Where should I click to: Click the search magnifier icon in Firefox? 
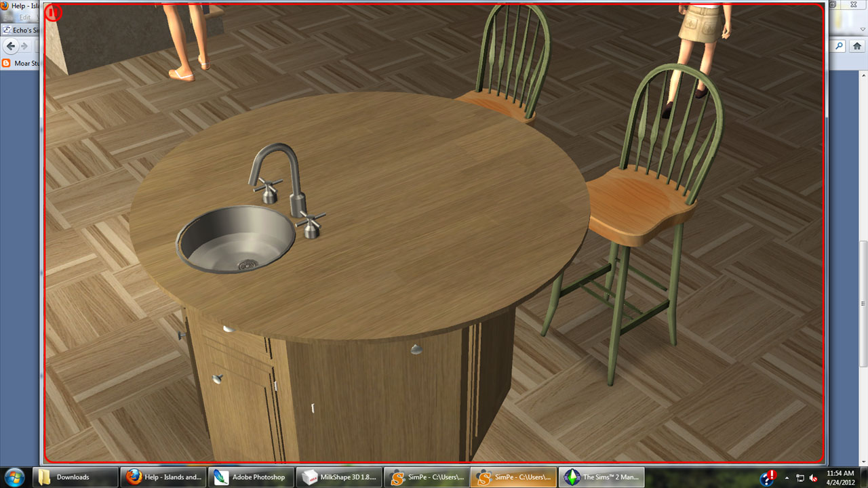click(840, 46)
